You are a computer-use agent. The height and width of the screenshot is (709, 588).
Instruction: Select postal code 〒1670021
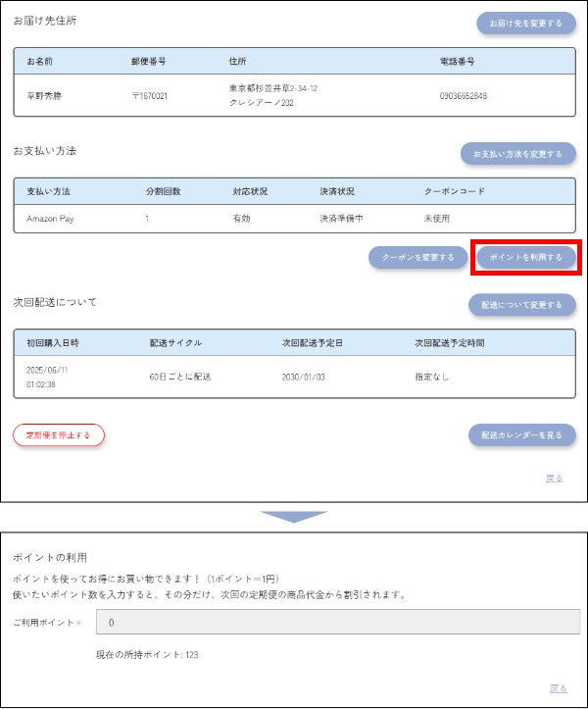150,96
